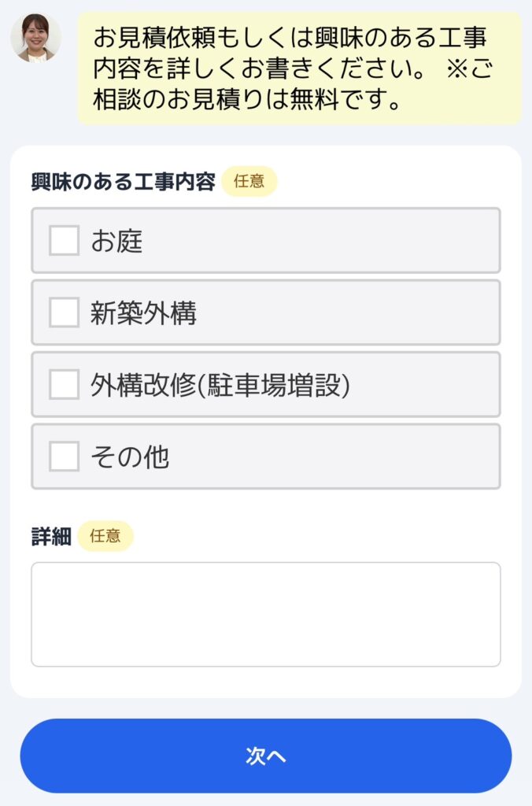Viewport: 532px width, 806px height.
Task: Toggle the その他 checkbox
Action: point(64,455)
